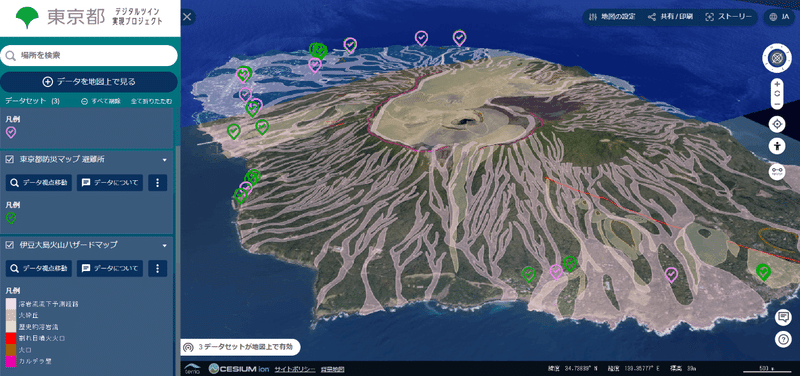Viewport: 800px width, 376px height.
Task: Open map settings (地図の設定)
Action: click(612, 17)
